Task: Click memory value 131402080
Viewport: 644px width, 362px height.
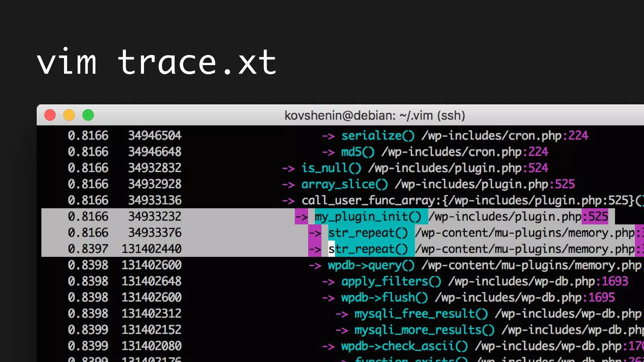Action: (x=152, y=346)
